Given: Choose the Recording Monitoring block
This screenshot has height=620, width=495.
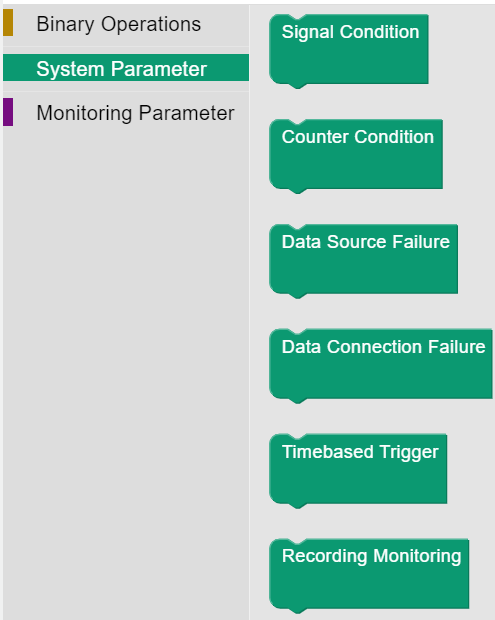Looking at the screenshot, I should tap(369, 575).
